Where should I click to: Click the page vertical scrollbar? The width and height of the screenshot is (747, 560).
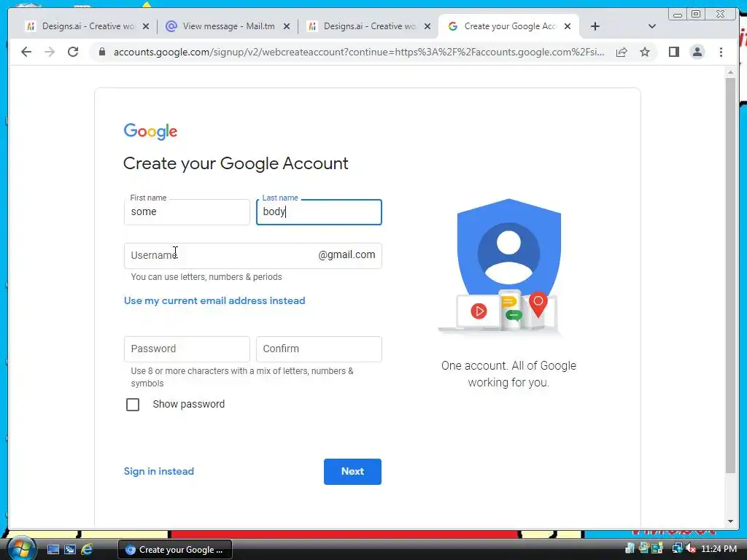tap(730, 275)
